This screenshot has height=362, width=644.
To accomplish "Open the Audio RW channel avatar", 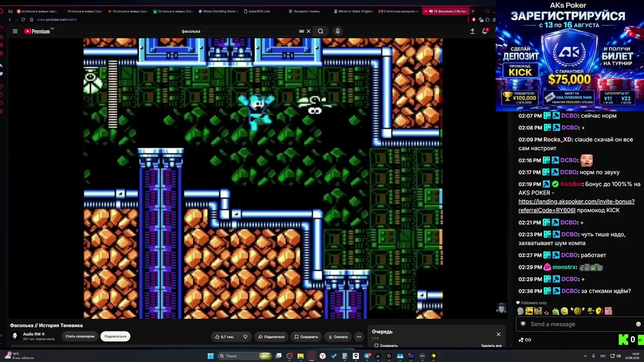I will pos(15,336).
